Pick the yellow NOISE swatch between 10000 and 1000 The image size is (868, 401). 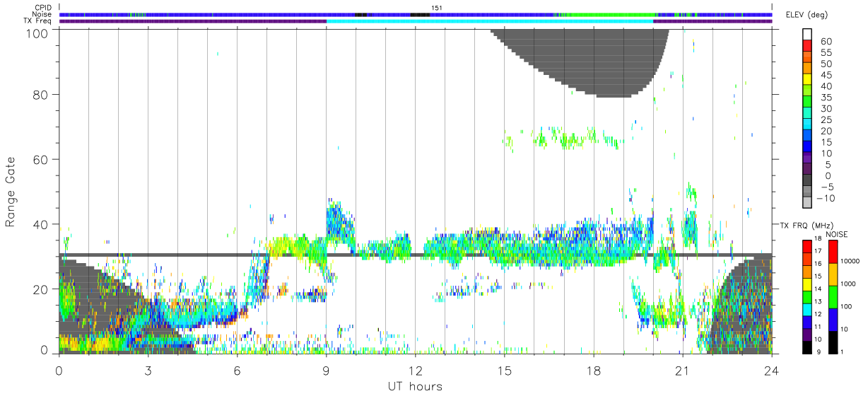coord(832,273)
